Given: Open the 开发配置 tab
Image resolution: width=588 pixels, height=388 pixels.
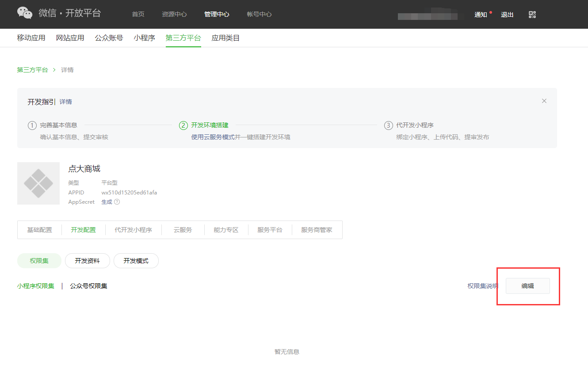Looking at the screenshot, I should (84, 230).
